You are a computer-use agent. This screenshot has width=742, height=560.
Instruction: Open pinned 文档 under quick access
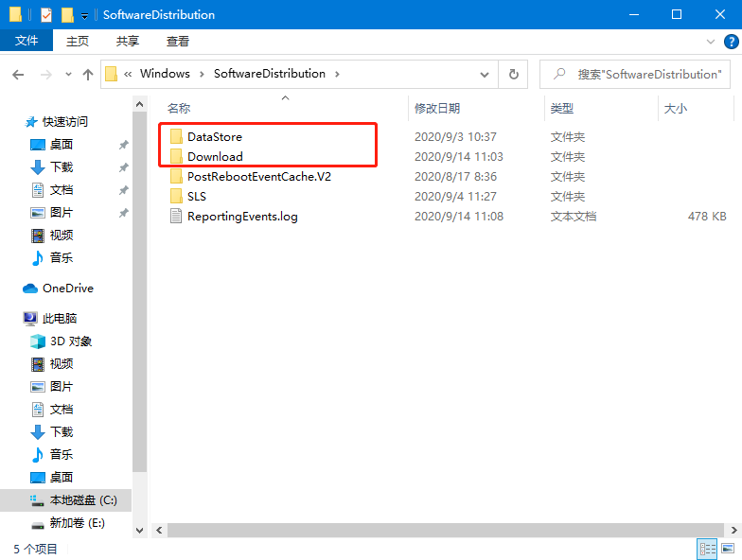tap(62, 189)
